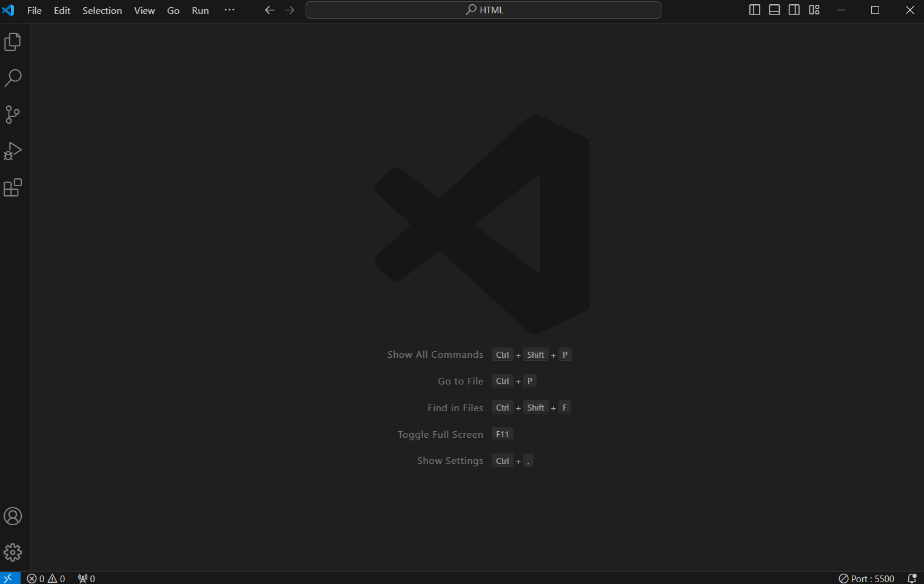Click the Show Settings label
The width and height of the screenshot is (924, 584).
tap(450, 461)
